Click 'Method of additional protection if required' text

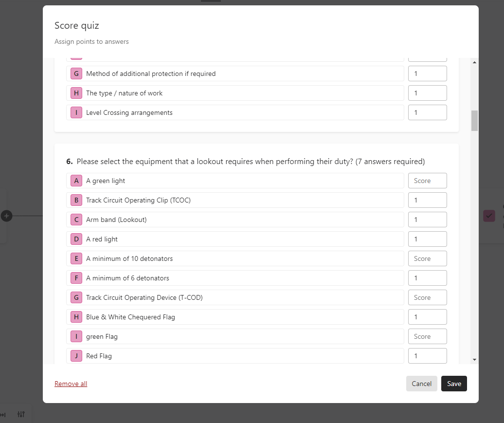point(151,74)
